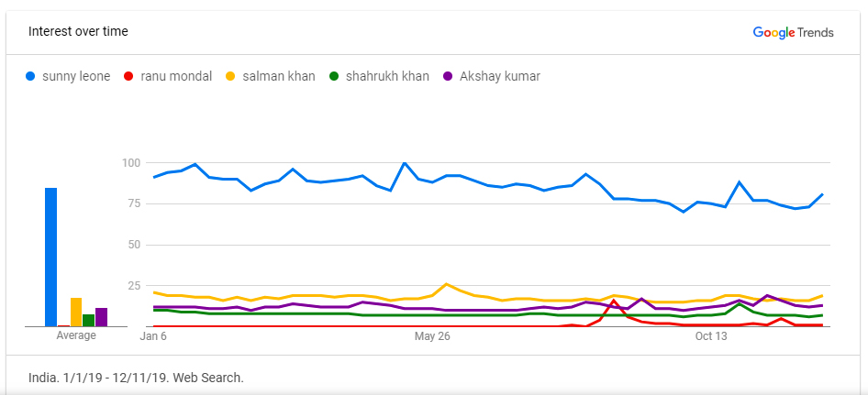Click the blue sunny leone legend dot
This screenshot has height=395, width=868.
[x=31, y=76]
